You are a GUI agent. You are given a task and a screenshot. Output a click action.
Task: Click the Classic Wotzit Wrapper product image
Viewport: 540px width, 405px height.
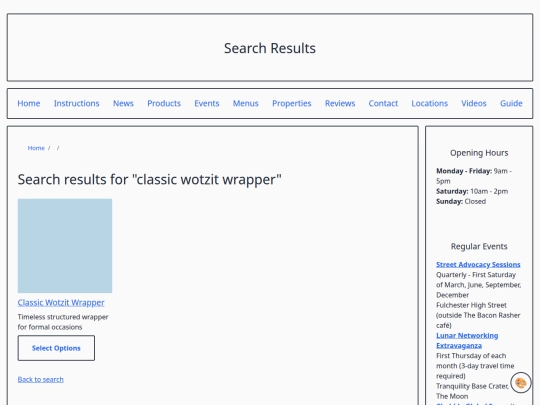65,246
